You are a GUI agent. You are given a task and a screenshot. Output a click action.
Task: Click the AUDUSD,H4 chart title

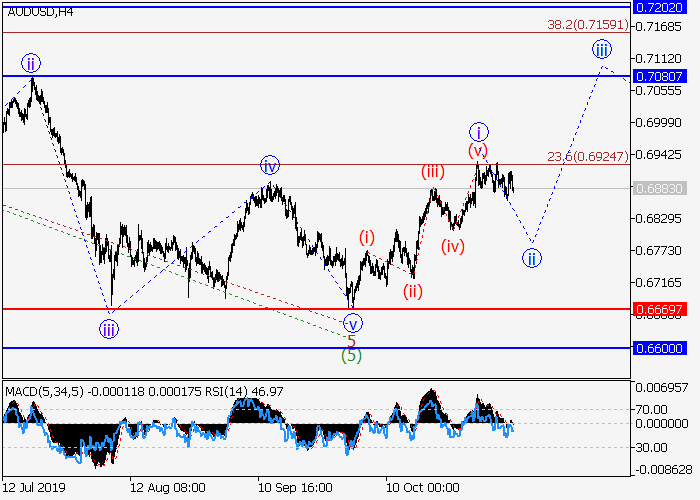pyautogui.click(x=38, y=12)
